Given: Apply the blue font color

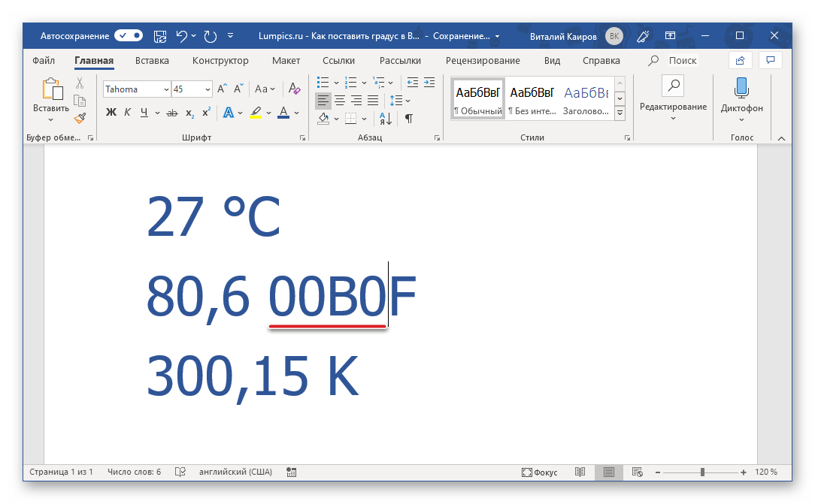Looking at the screenshot, I should click(283, 113).
